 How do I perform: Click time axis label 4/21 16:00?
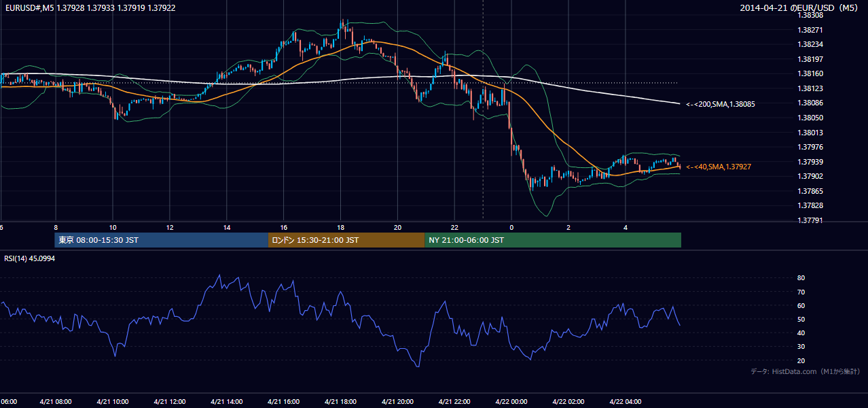pyautogui.click(x=284, y=402)
